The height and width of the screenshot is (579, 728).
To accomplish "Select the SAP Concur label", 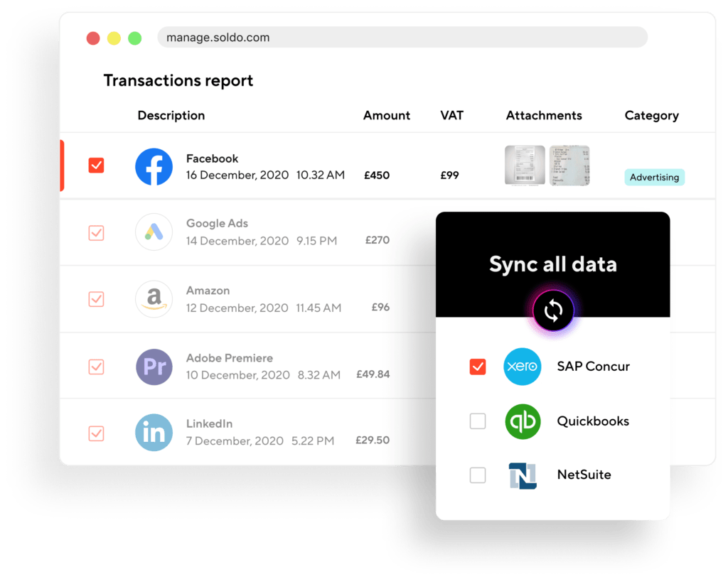I will pos(594,367).
